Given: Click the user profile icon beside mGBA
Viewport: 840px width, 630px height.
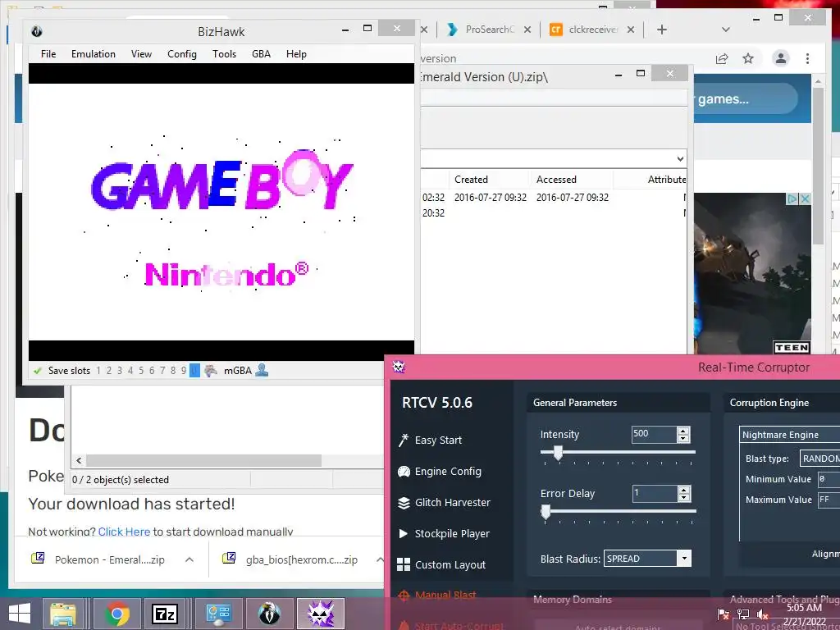Looking at the screenshot, I should pos(262,370).
